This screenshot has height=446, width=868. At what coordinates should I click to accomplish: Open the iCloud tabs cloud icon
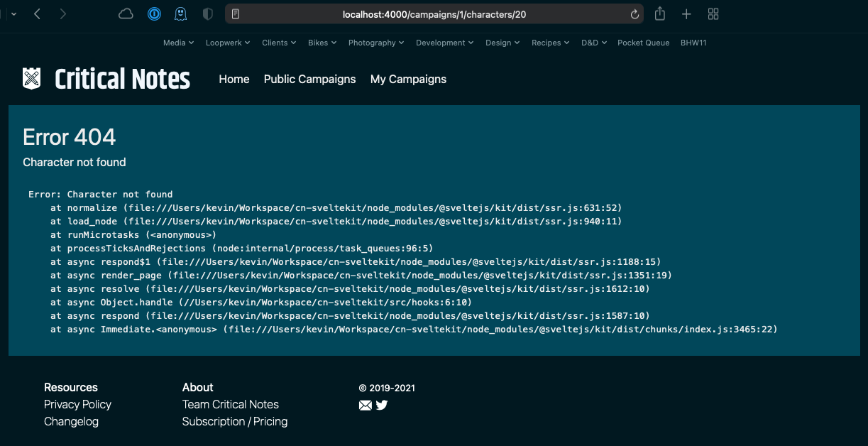(126, 14)
